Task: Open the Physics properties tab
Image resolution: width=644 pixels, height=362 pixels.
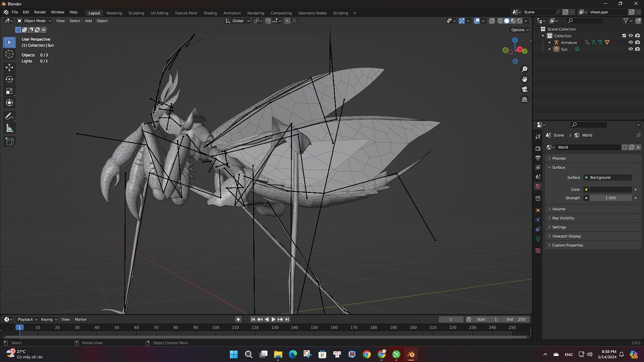Action: click(538, 220)
